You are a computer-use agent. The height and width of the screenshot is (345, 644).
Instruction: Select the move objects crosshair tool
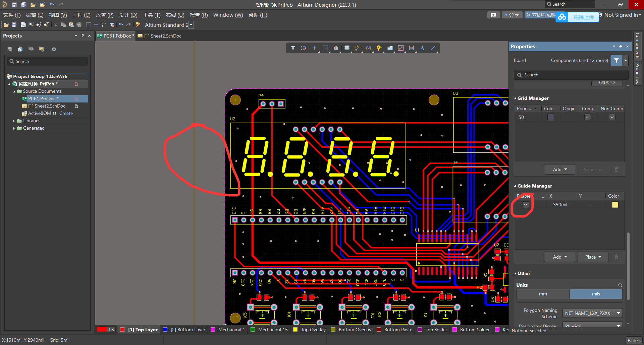(314, 48)
